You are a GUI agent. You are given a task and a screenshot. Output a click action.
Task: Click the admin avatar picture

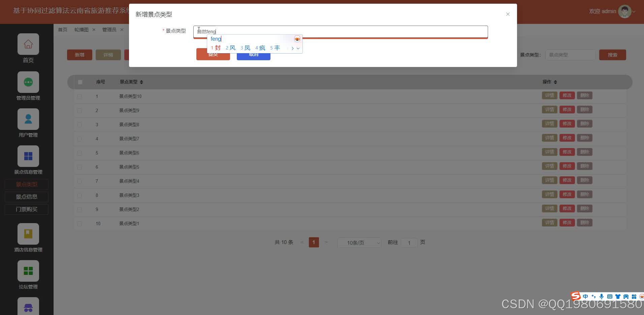coord(625,11)
